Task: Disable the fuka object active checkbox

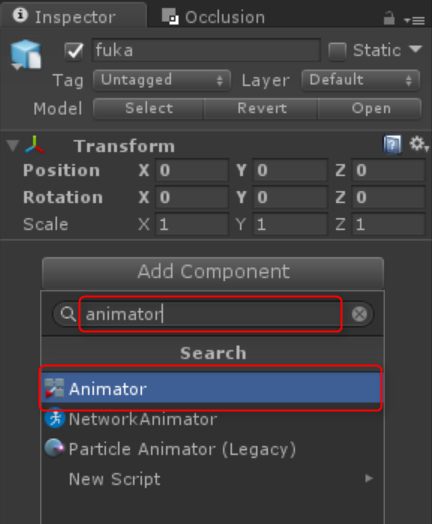Action: click(74, 51)
